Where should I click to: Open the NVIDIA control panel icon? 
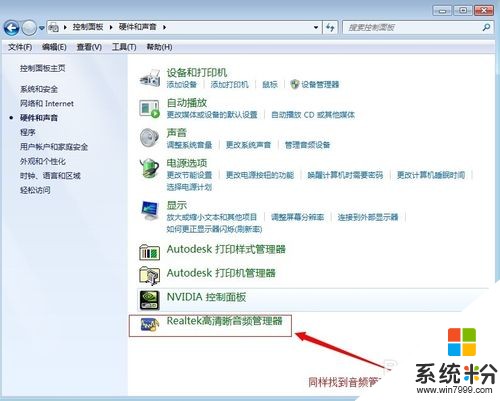tap(149, 300)
